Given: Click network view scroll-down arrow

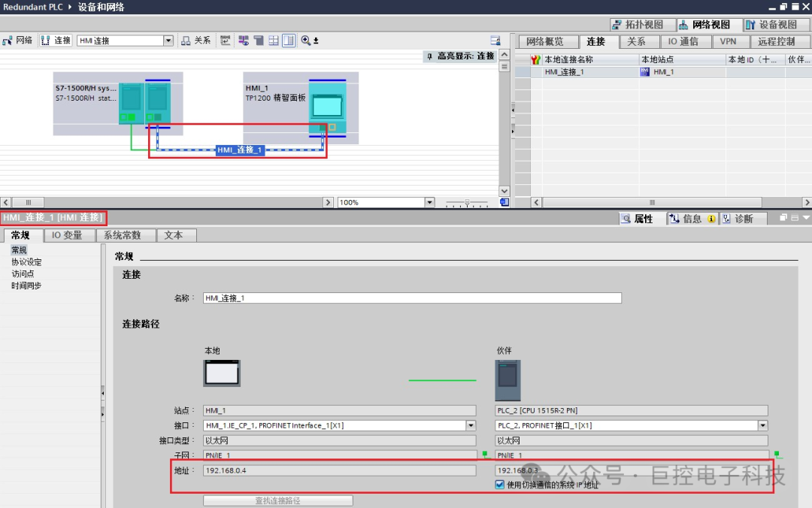Looking at the screenshot, I should [504, 191].
